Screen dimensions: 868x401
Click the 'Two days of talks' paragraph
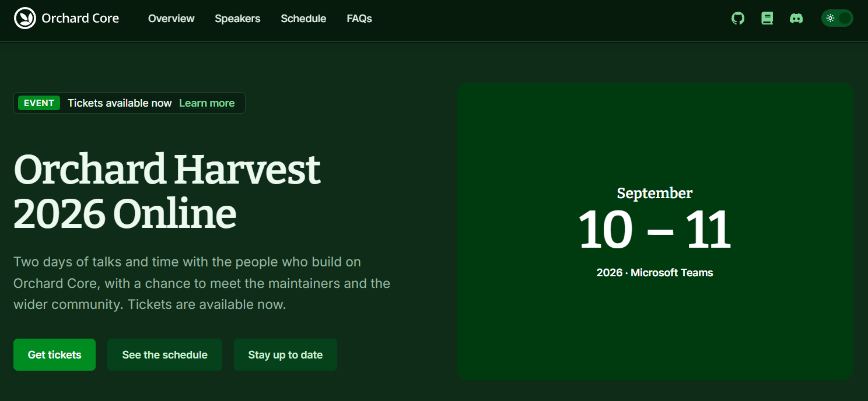(x=202, y=283)
